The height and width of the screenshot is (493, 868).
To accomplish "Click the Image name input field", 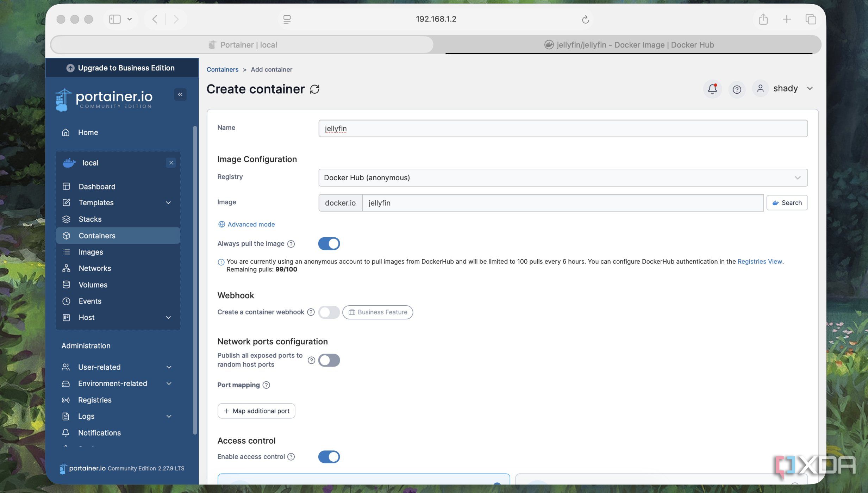I will [563, 203].
